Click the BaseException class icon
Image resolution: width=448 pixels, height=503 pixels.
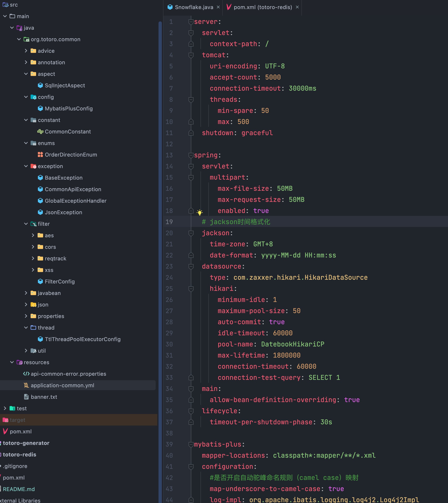pyautogui.click(x=40, y=178)
